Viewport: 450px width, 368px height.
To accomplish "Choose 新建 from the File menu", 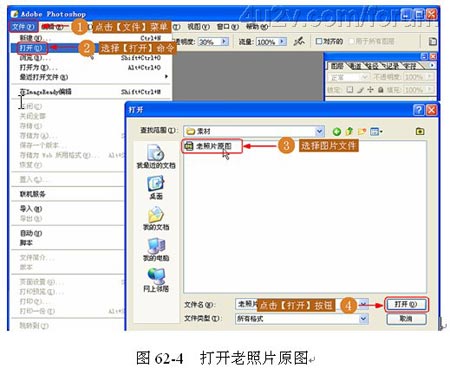I will pos(91,38).
